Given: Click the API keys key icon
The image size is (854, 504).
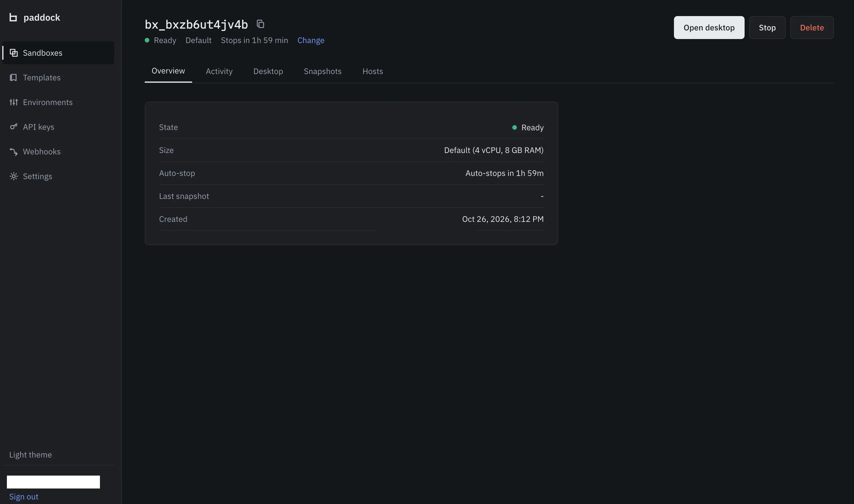Looking at the screenshot, I should (x=13, y=127).
